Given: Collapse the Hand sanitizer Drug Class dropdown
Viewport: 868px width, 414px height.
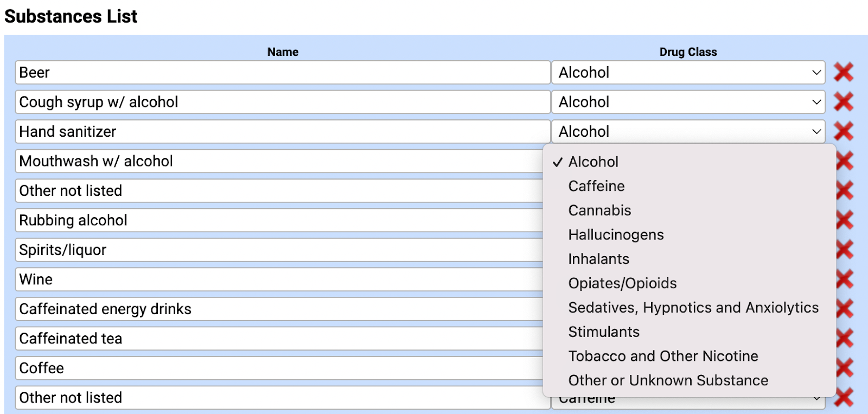Looking at the screenshot, I should pos(688,131).
